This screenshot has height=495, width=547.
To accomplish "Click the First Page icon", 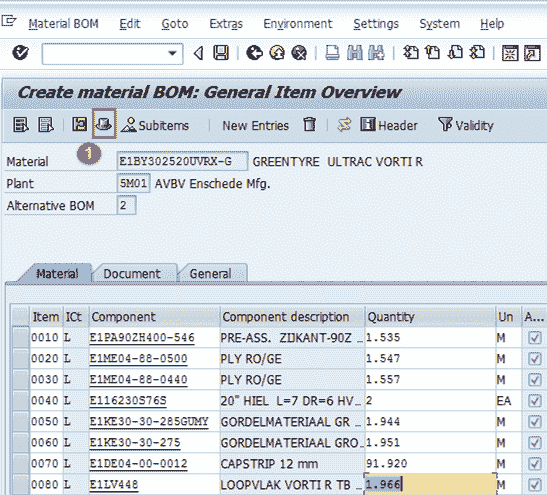I will click(x=411, y=53).
